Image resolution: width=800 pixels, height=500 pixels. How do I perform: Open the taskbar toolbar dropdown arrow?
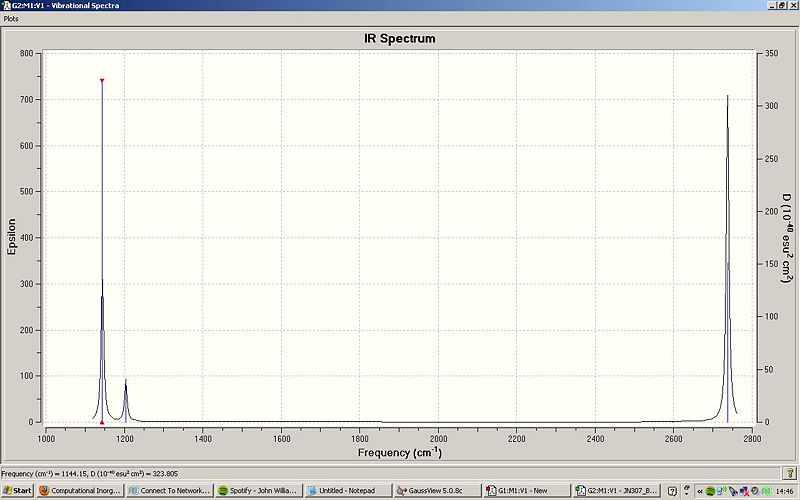coord(686,494)
